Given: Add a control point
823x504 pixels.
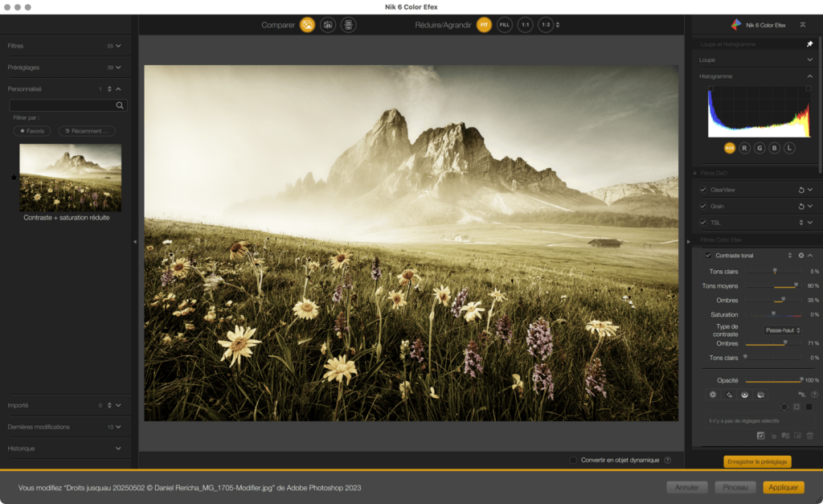Looking at the screenshot, I should pos(713,395).
